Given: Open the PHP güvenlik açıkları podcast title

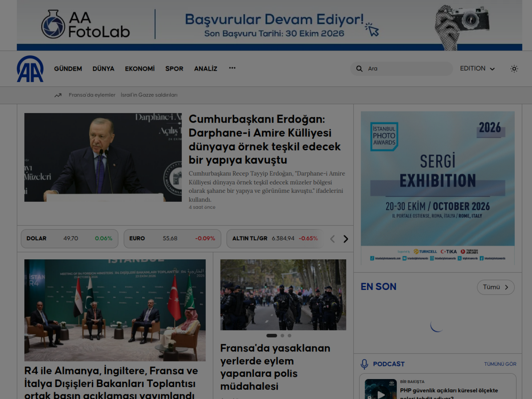Looking at the screenshot, I should tap(449, 394).
